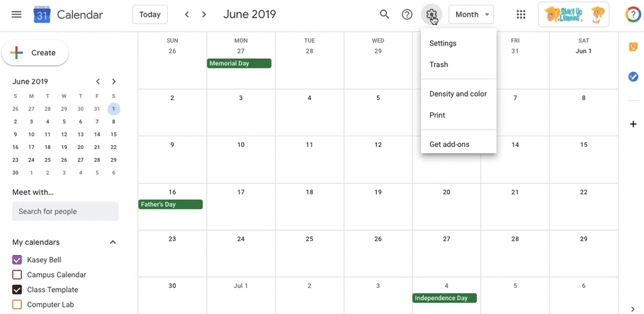
Task: Uncheck the Kasey Bell calendar
Action: pos(17,260)
